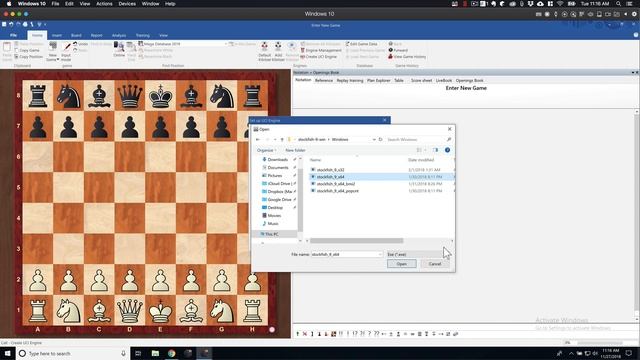Open Chrome from Windows taskbar
The image size is (640, 360).
[x=171, y=353]
